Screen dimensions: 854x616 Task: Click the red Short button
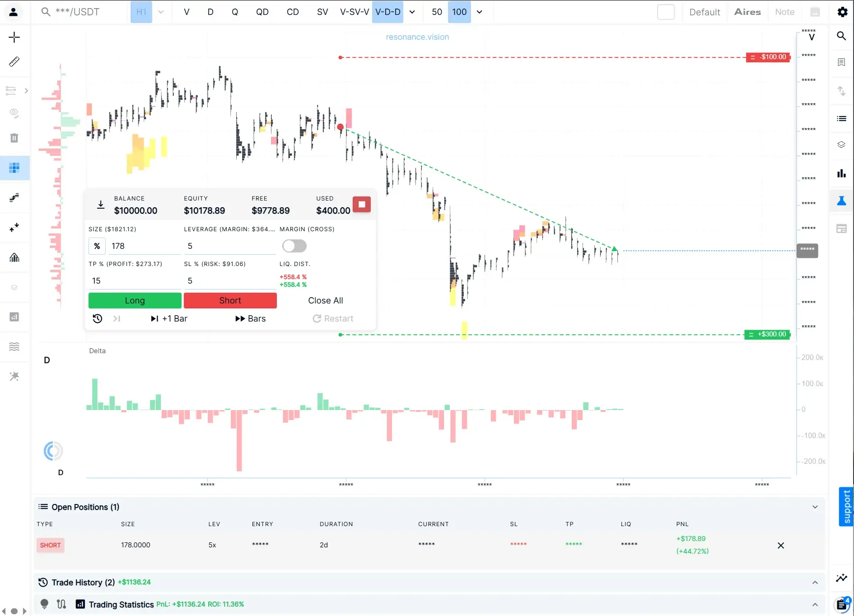230,301
